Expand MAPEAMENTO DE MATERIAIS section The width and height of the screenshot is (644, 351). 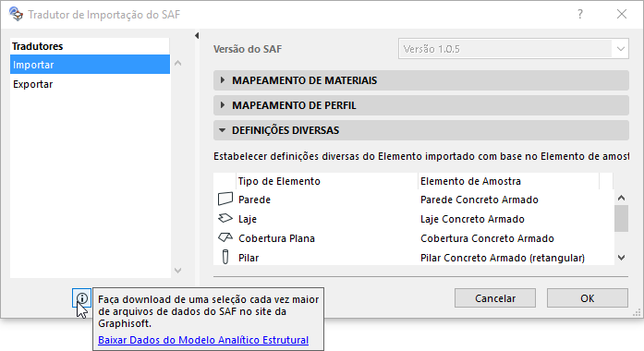421,80
